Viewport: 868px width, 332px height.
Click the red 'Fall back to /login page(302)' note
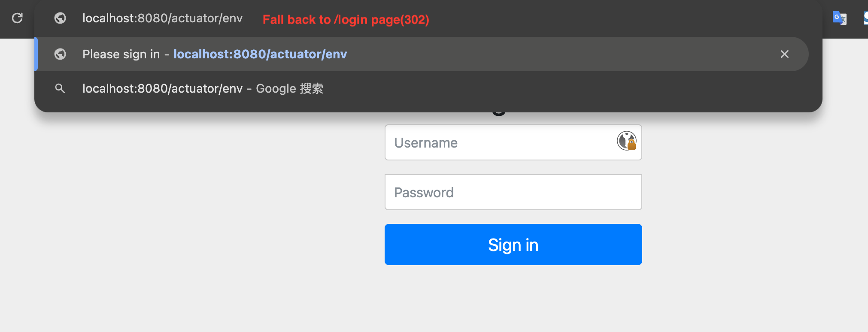[x=346, y=20]
